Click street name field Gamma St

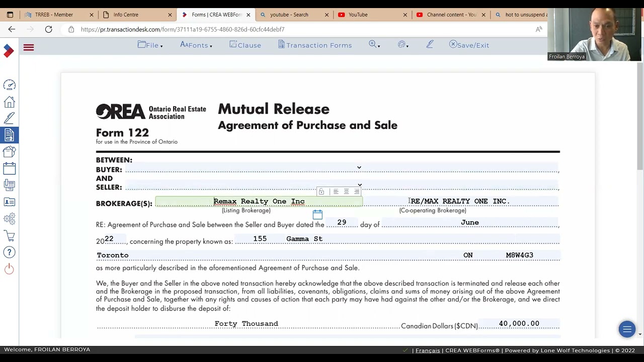(x=304, y=239)
